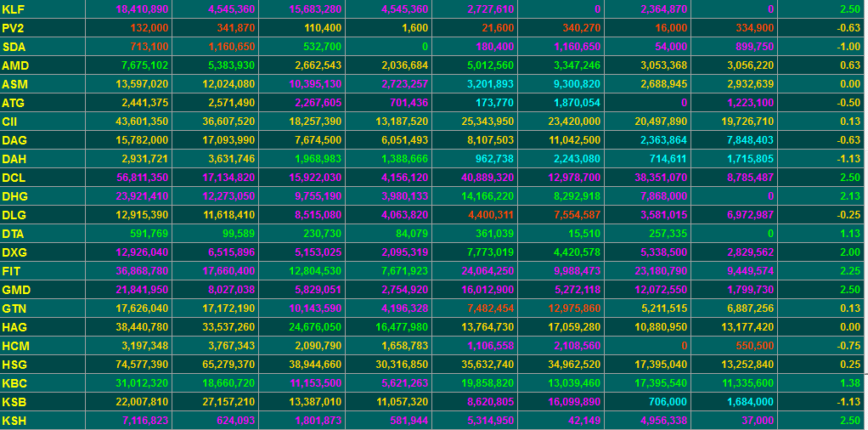The image size is (868, 430).
Task: Click the 12,975,860 value in GTN row
Action: tap(575, 309)
